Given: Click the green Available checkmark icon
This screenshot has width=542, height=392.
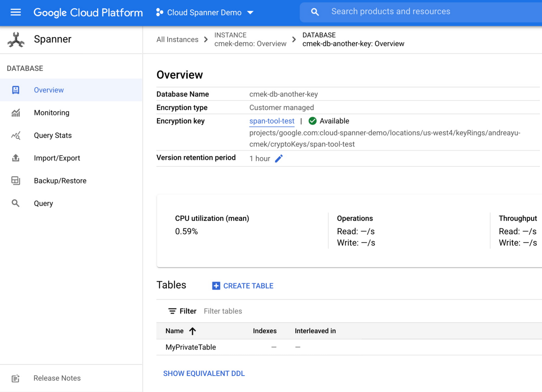Looking at the screenshot, I should click(x=312, y=121).
